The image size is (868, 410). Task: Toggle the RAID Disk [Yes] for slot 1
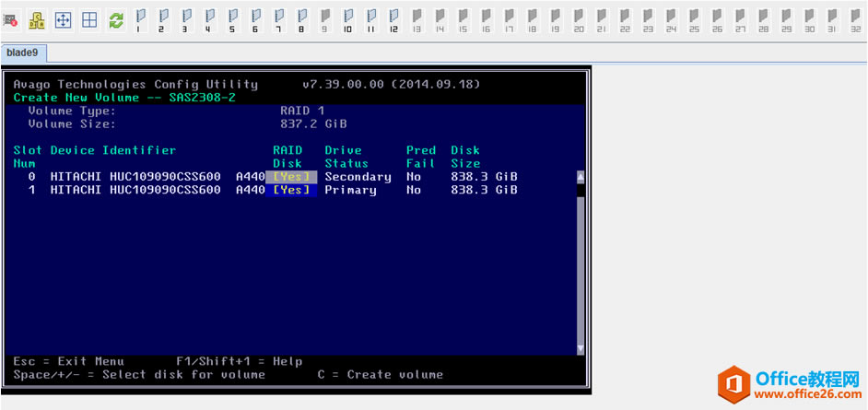pyautogui.click(x=291, y=191)
